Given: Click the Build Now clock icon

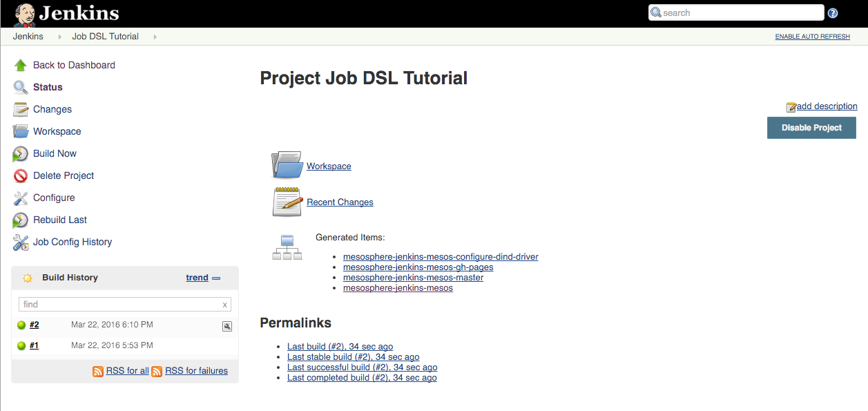Looking at the screenshot, I should (x=21, y=153).
